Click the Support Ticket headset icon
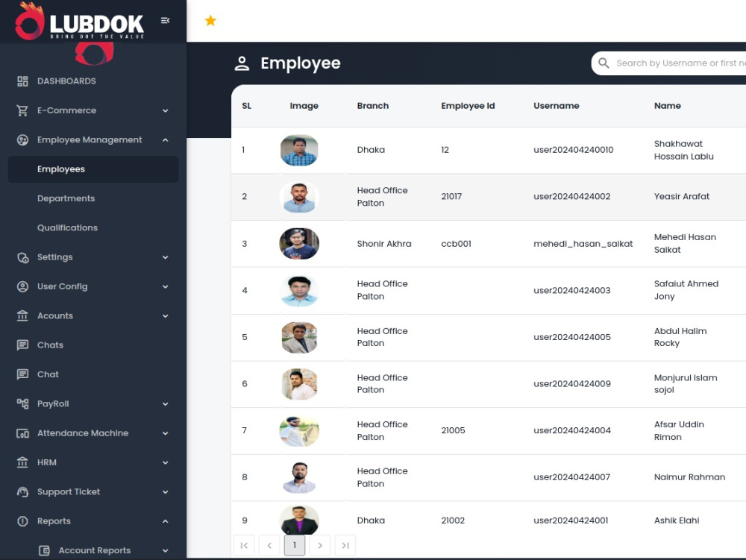The image size is (746, 560). (x=22, y=491)
